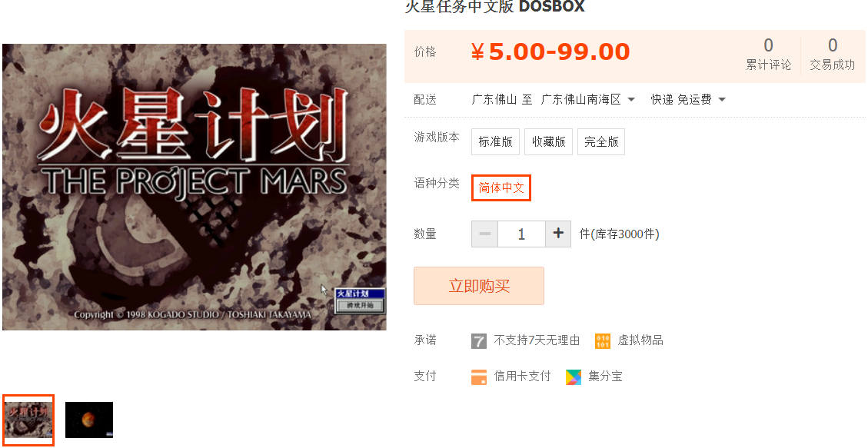The height and width of the screenshot is (448, 868).
Task: Click the 不支持7天无理由 text label
Action: pos(537,340)
